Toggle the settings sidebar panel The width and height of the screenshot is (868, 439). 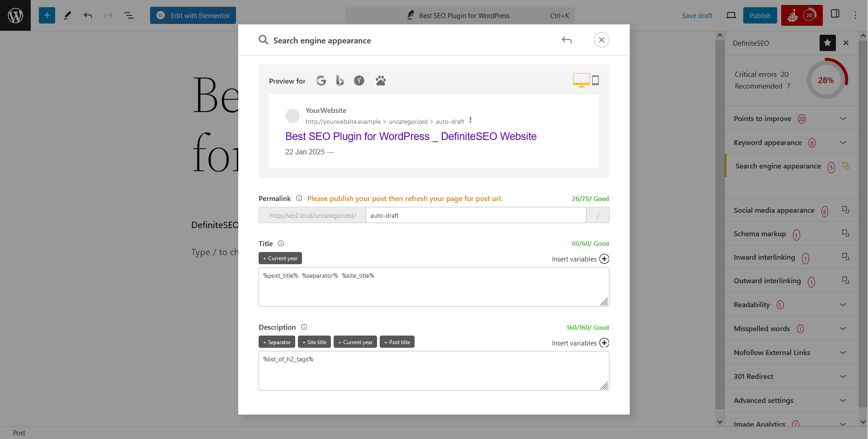click(x=835, y=14)
